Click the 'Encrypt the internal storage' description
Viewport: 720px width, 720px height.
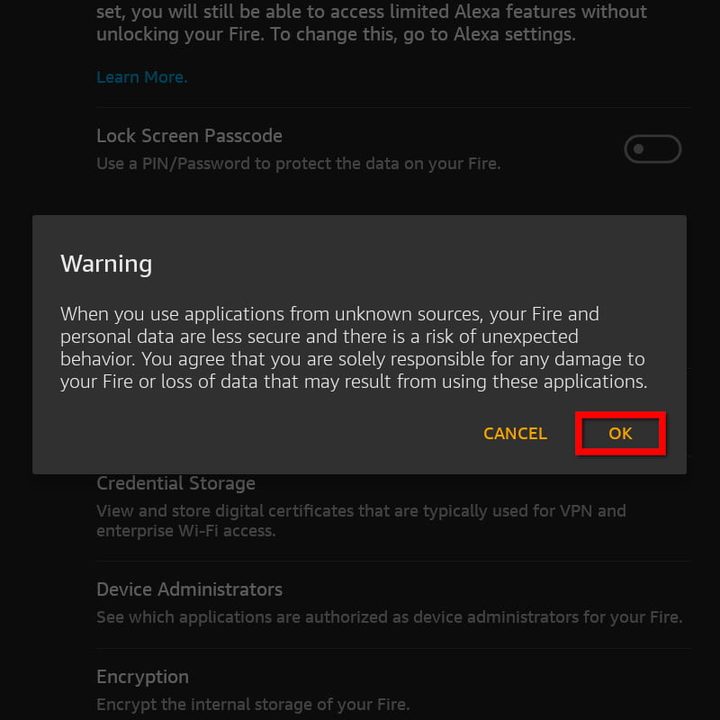click(x=252, y=704)
